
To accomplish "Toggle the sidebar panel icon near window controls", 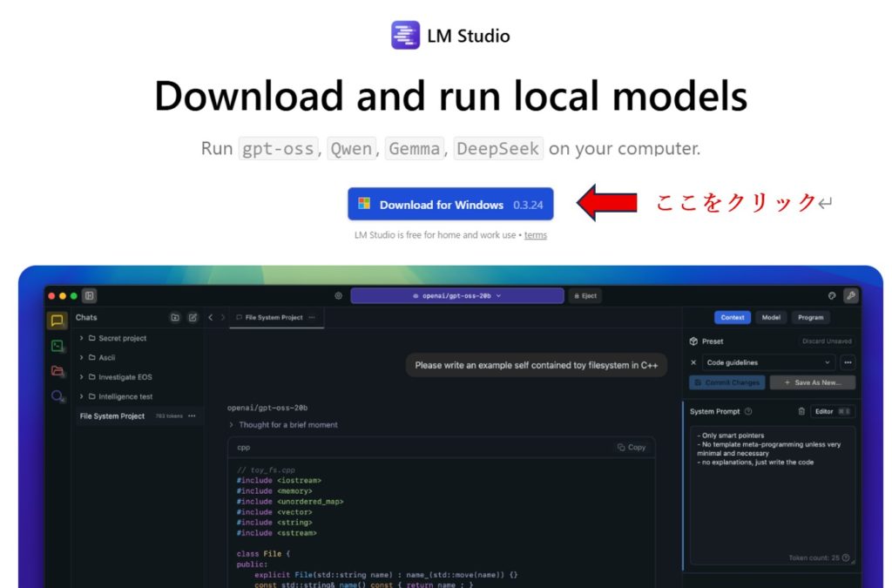I will click(90, 296).
